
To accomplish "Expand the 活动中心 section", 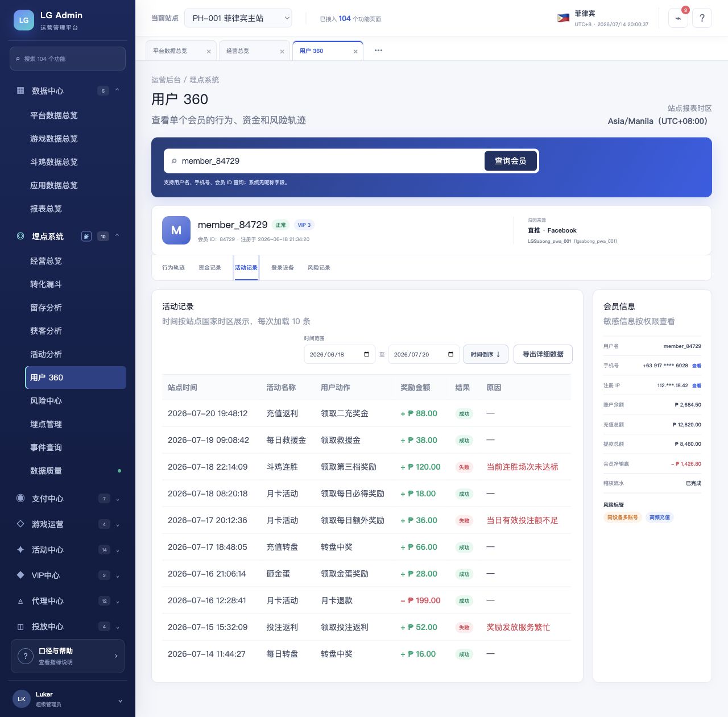I will coord(118,550).
